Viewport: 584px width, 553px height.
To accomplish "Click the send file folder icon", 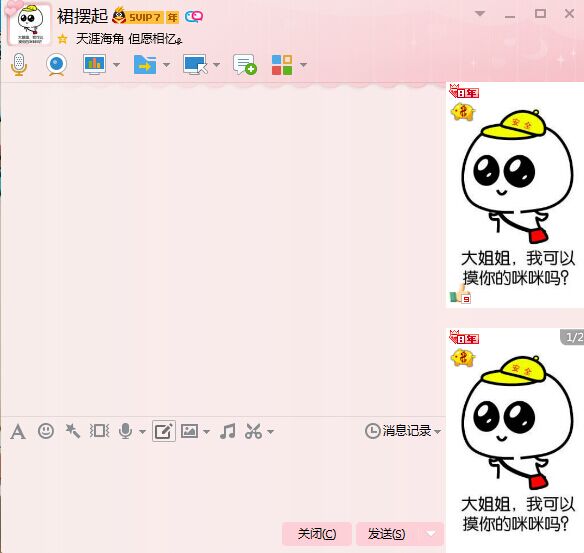I will tap(145, 64).
